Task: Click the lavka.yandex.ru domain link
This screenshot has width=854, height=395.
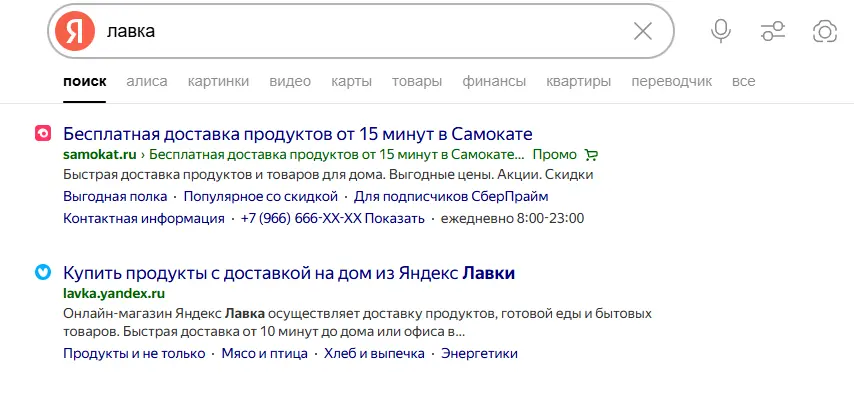Action: coord(114,294)
